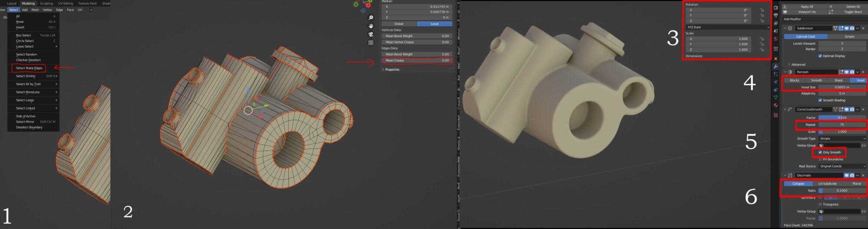Select Voxel remesh mode
868x229 pixels.
coord(858,80)
